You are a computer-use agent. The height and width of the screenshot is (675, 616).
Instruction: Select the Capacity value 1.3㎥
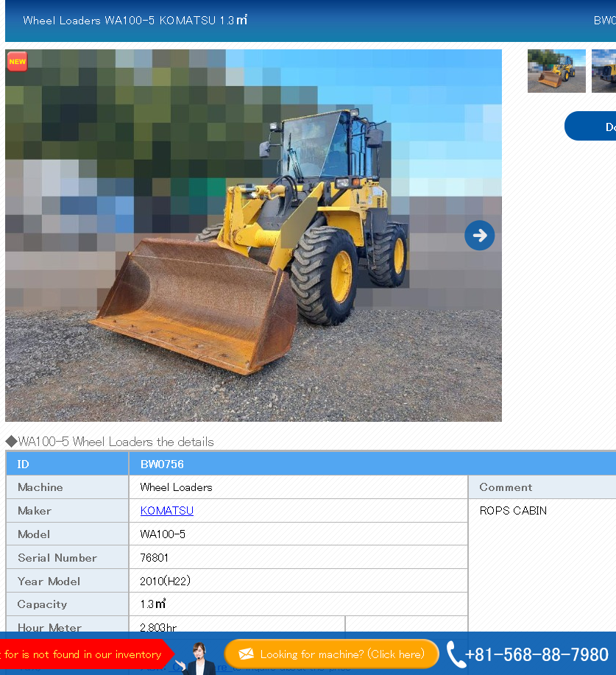click(153, 604)
